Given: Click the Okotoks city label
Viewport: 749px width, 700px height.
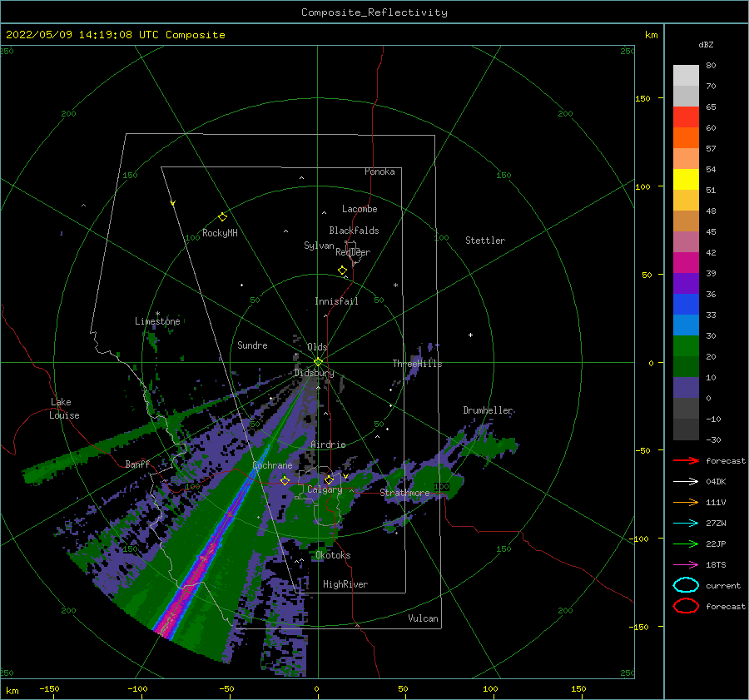Looking at the screenshot, I should point(333,555).
